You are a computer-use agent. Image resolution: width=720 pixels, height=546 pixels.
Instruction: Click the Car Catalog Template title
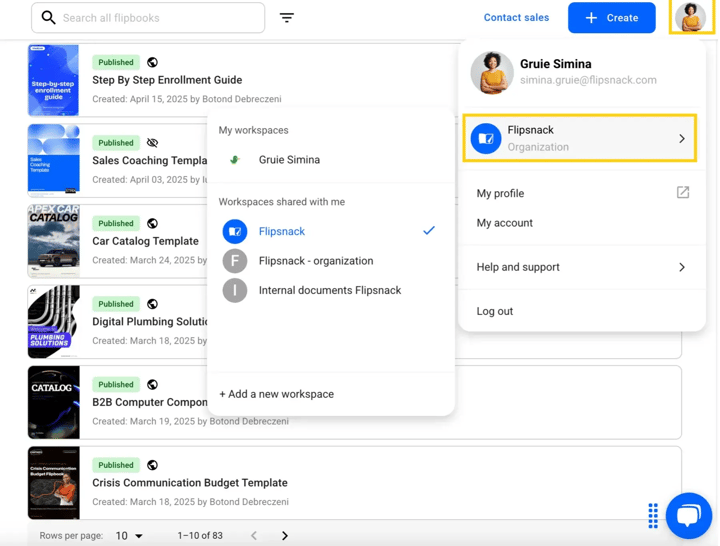146,241
